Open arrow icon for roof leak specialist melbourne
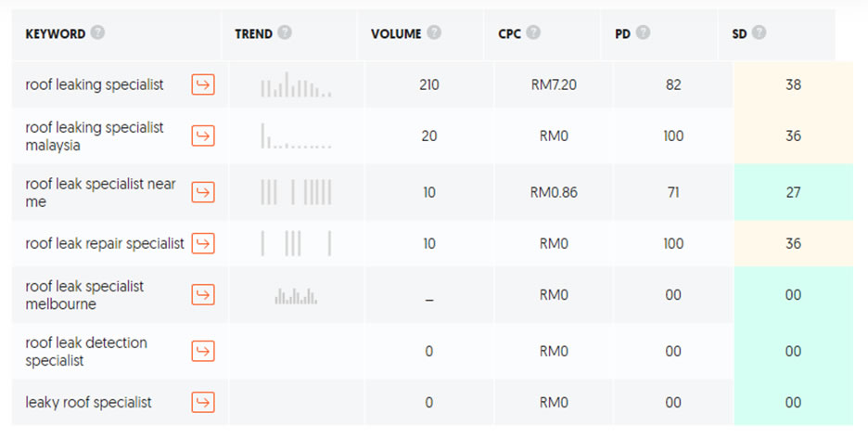Viewport: 868px width, 439px height. coord(203,294)
